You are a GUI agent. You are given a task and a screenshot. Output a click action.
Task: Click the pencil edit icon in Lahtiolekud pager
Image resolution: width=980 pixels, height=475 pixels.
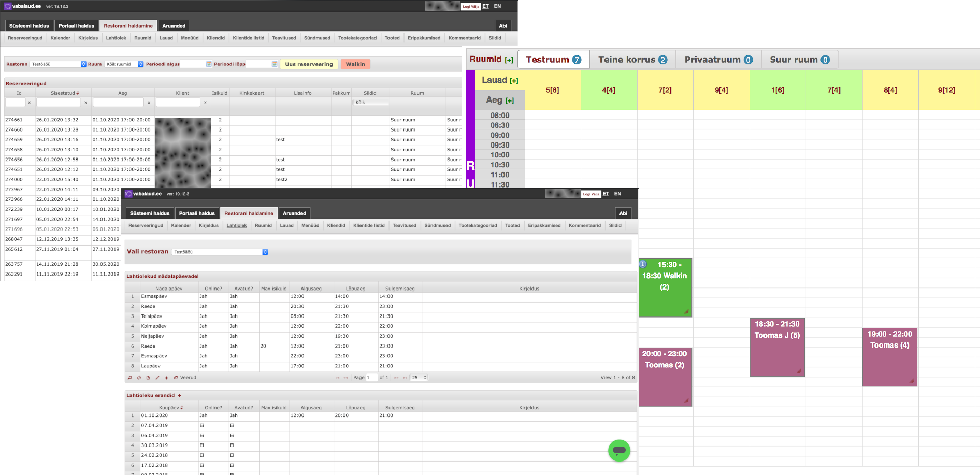pyautogui.click(x=157, y=378)
